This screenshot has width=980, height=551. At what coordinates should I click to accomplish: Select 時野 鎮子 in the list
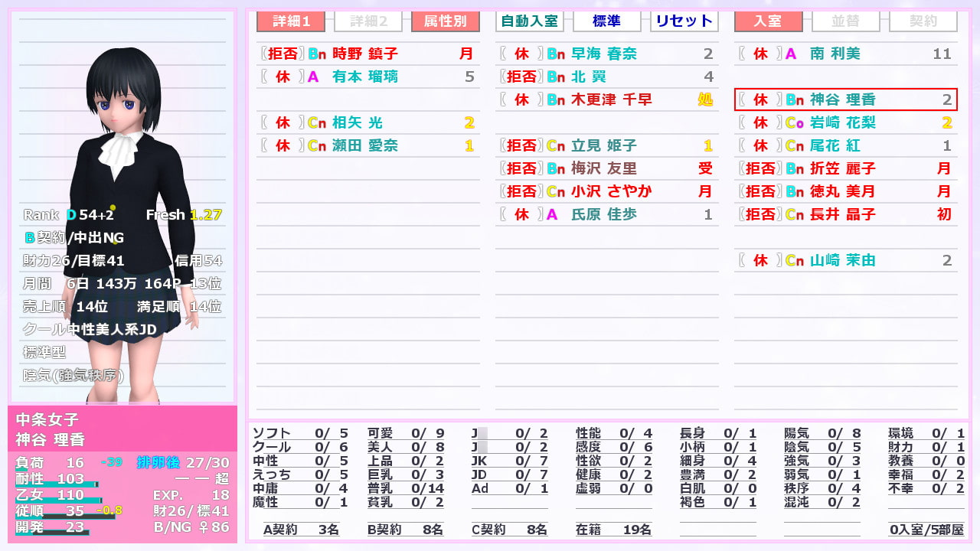367,54
